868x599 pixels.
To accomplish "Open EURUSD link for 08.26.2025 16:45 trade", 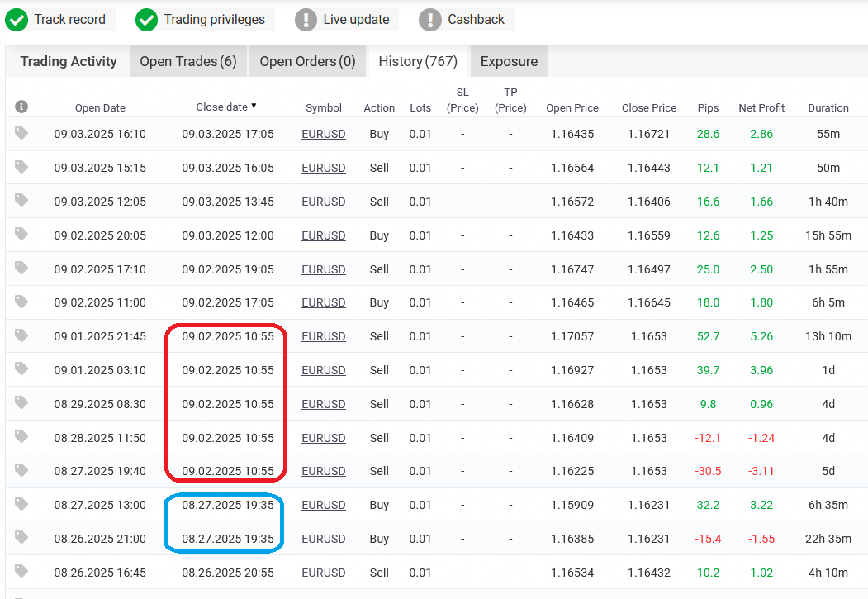I will click(323, 572).
